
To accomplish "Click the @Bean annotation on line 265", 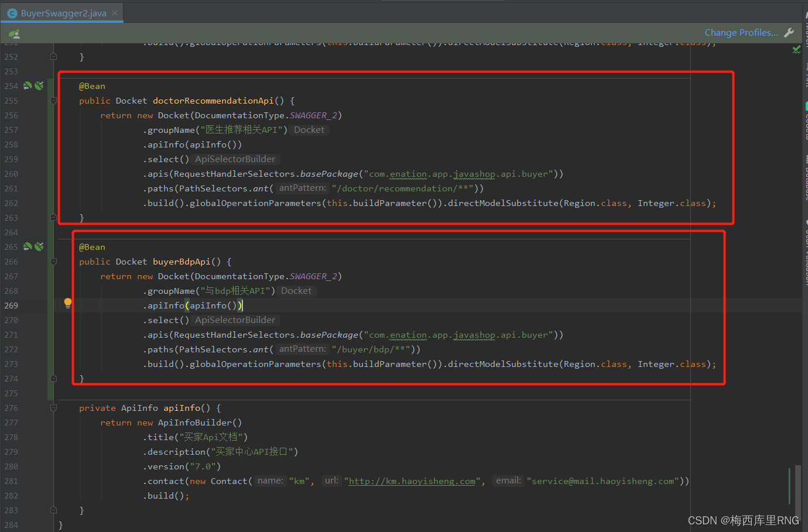I will (x=93, y=247).
